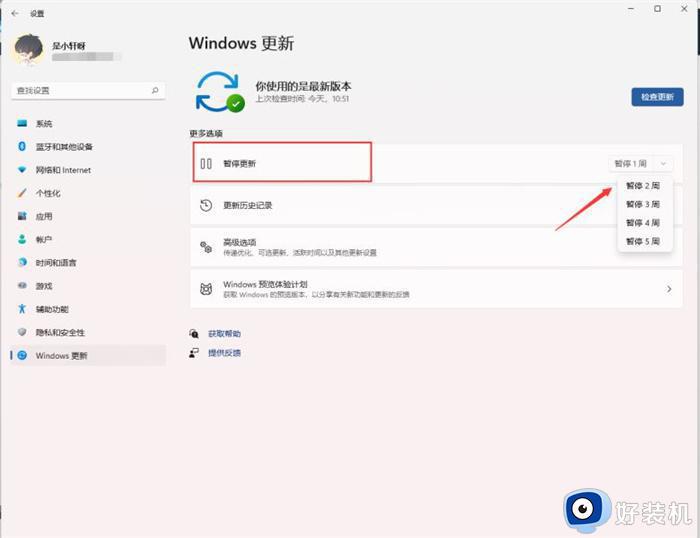The image size is (700, 538).
Task: Click the 暂停 1 周 button
Action: (x=630, y=164)
